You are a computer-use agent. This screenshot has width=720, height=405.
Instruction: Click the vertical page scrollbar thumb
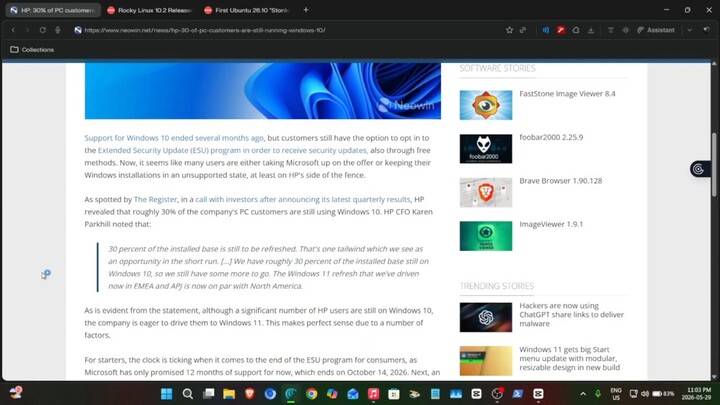coord(714,164)
